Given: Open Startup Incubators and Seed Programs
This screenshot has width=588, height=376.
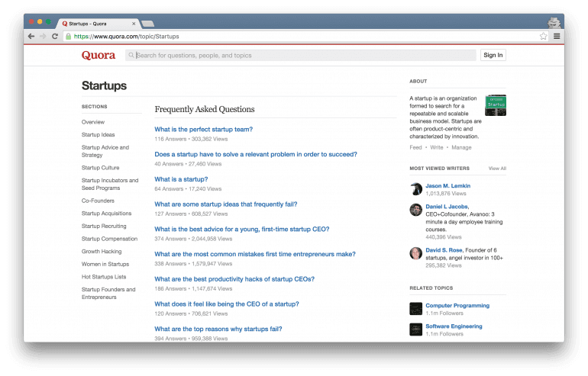Looking at the screenshot, I should click(x=110, y=185).
